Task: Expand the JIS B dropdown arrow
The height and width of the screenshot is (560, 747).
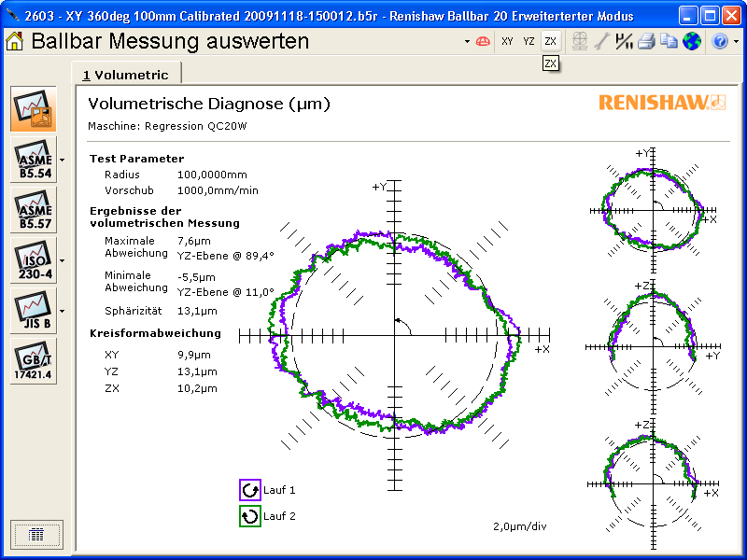Action: (62, 311)
